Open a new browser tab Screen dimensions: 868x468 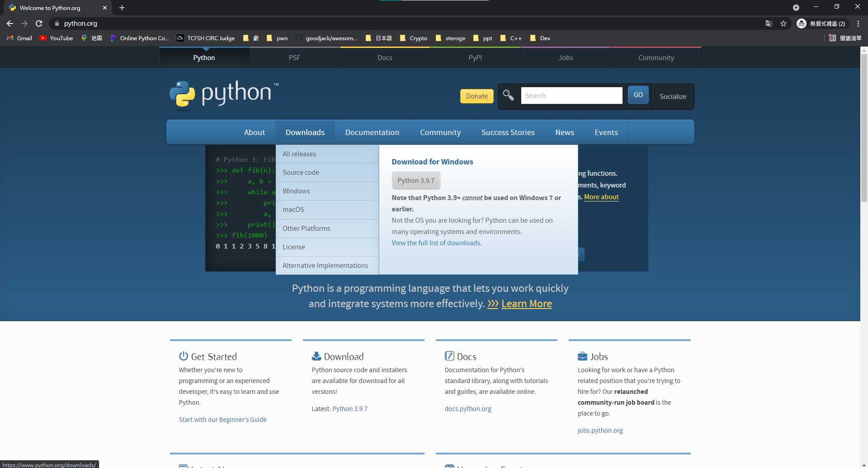click(x=122, y=8)
